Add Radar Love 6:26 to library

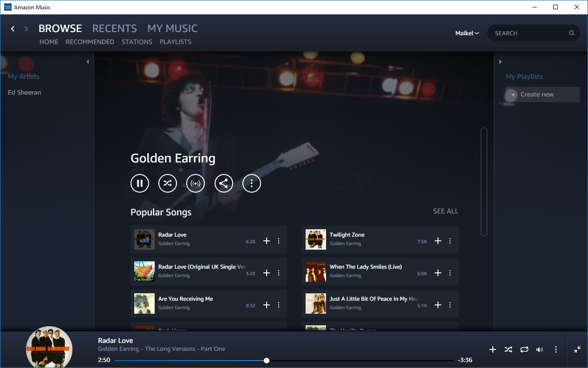267,241
